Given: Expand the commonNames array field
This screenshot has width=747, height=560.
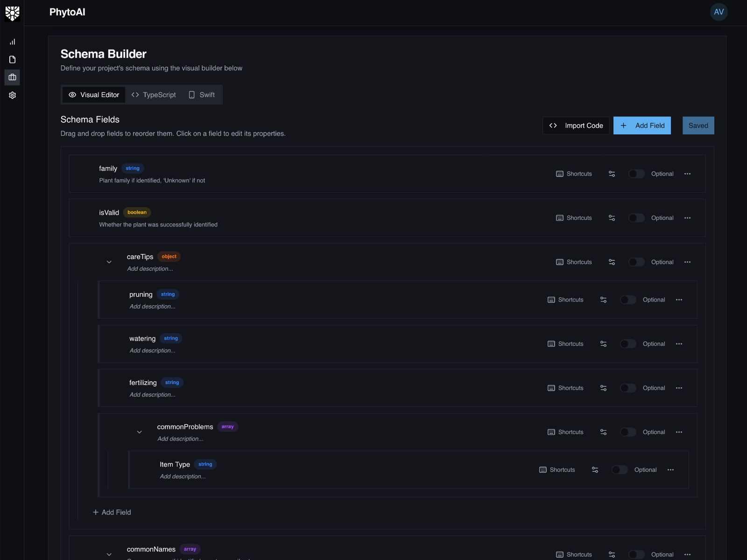Looking at the screenshot, I should tap(109, 554).
